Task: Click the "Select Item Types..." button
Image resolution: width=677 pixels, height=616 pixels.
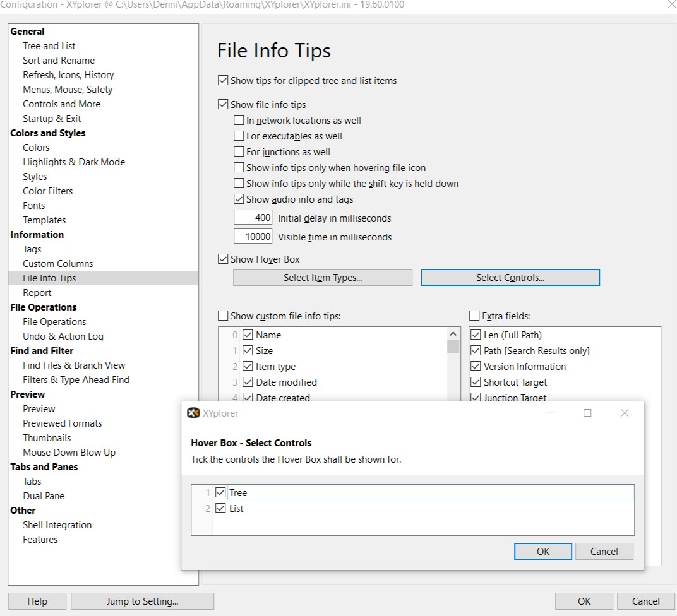Action: [x=322, y=277]
